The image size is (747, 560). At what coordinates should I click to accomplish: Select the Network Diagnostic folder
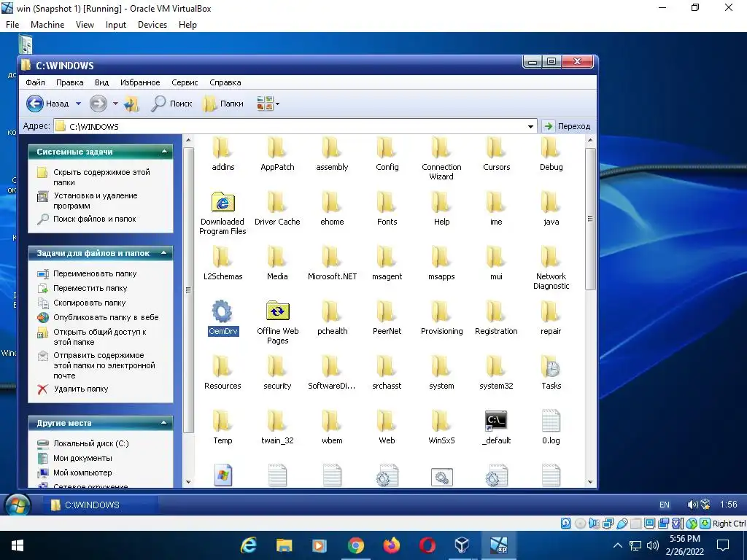(x=551, y=257)
